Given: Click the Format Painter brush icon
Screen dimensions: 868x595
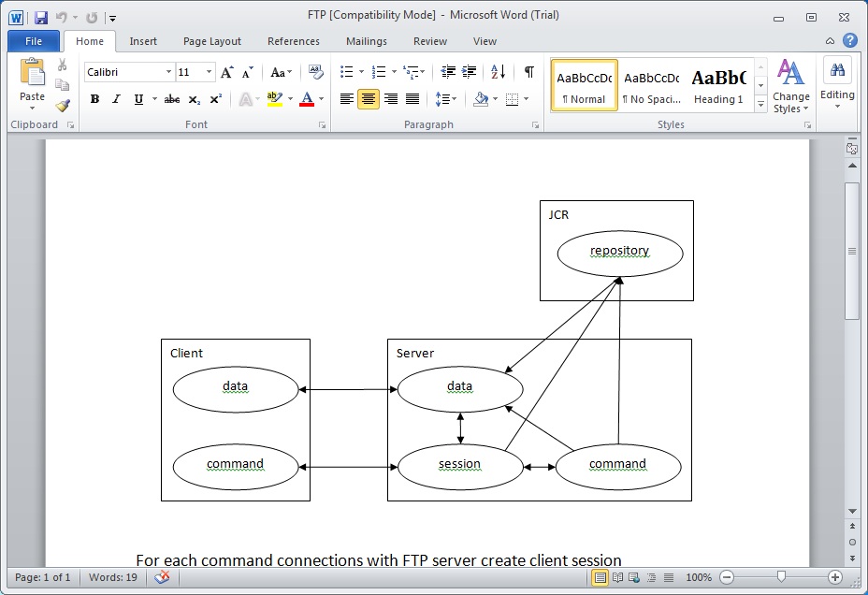Looking at the screenshot, I should 63,106.
